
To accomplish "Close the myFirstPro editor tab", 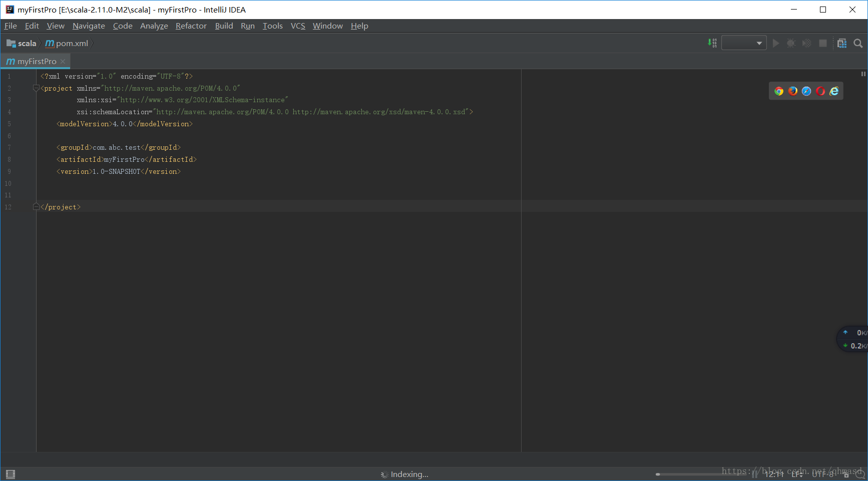I will [x=63, y=62].
